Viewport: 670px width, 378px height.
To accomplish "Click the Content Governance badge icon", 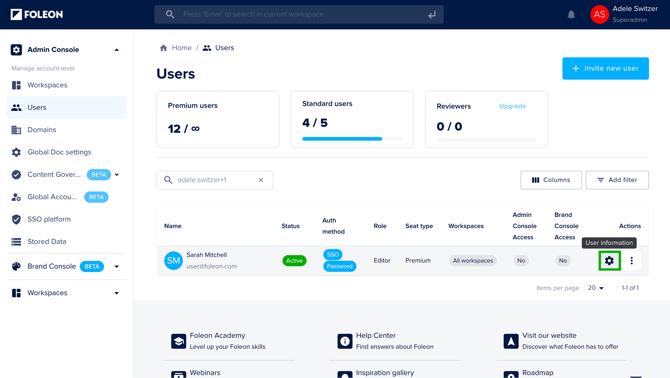I will (16, 175).
